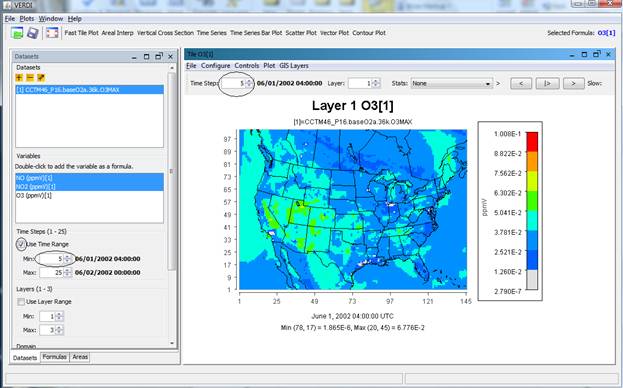Add a dataset with the plus icon

[x=19, y=77]
